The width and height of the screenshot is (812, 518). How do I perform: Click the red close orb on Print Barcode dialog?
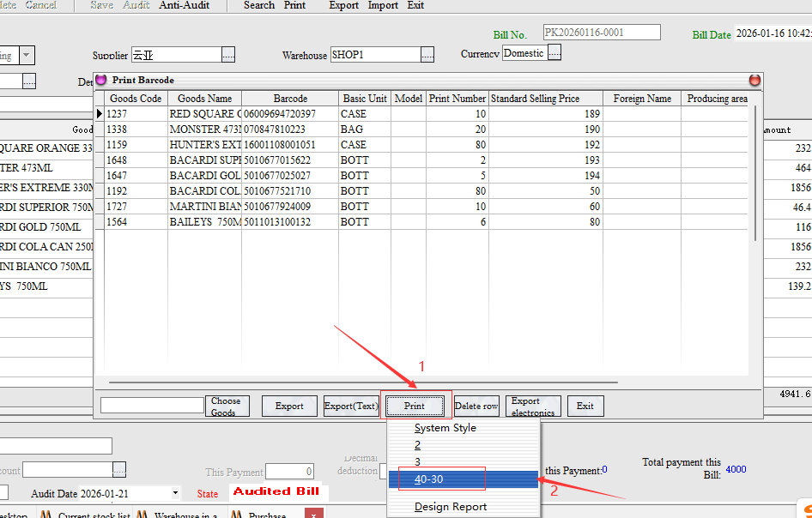point(754,80)
